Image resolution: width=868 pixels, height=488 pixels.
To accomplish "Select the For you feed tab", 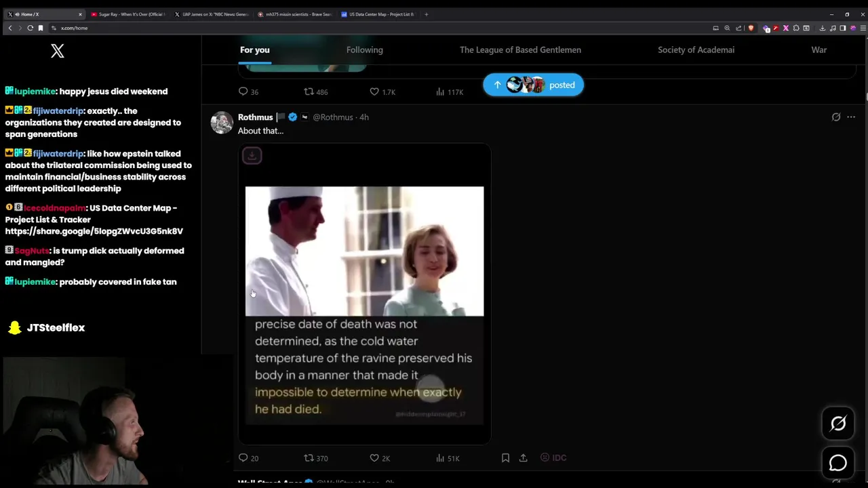I will 255,49.
